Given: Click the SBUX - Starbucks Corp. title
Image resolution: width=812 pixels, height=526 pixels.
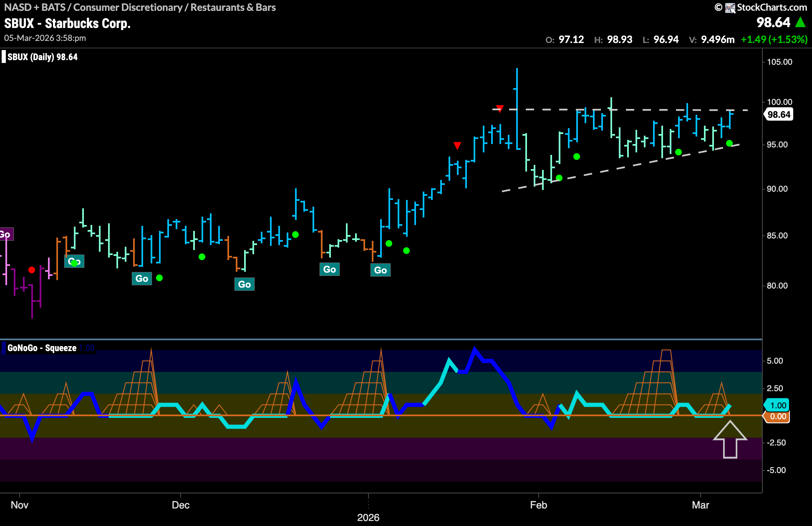Looking at the screenshot, I should coord(68,23).
